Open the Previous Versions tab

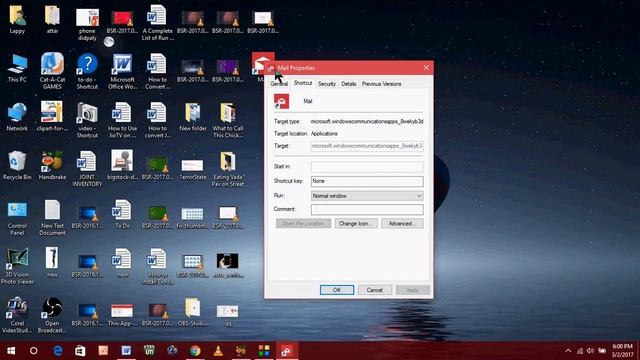point(382,84)
